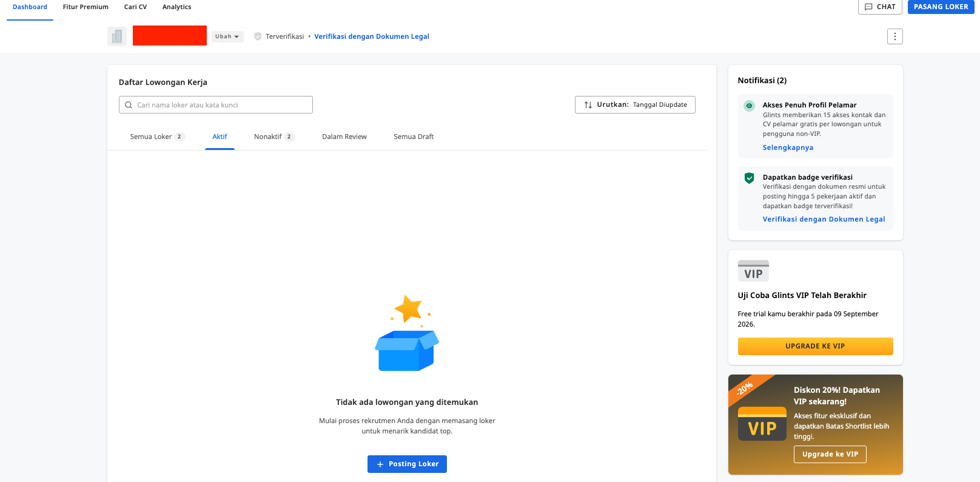Click the gold VIP card image
The height and width of the screenshot is (482, 980).
coord(762,424)
